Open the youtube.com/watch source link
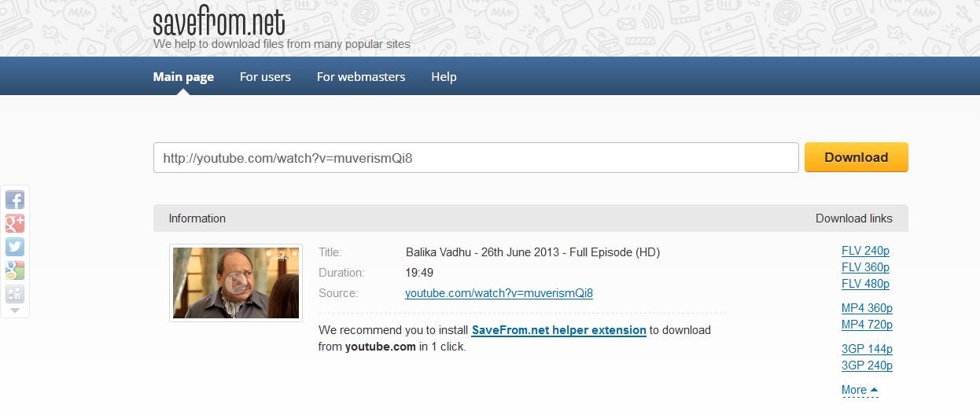Viewport: 980px width, 415px height. click(499, 293)
